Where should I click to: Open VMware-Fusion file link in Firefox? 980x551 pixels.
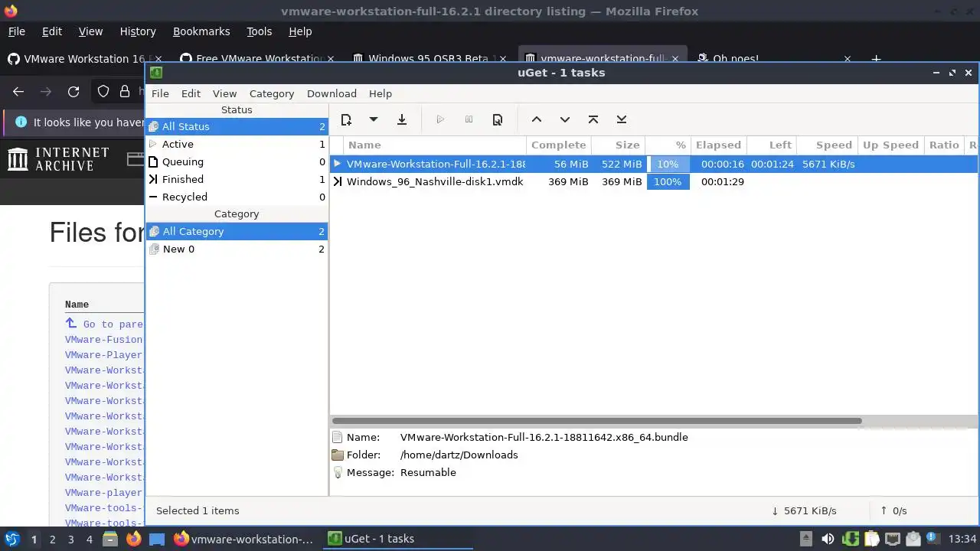pyautogui.click(x=104, y=340)
